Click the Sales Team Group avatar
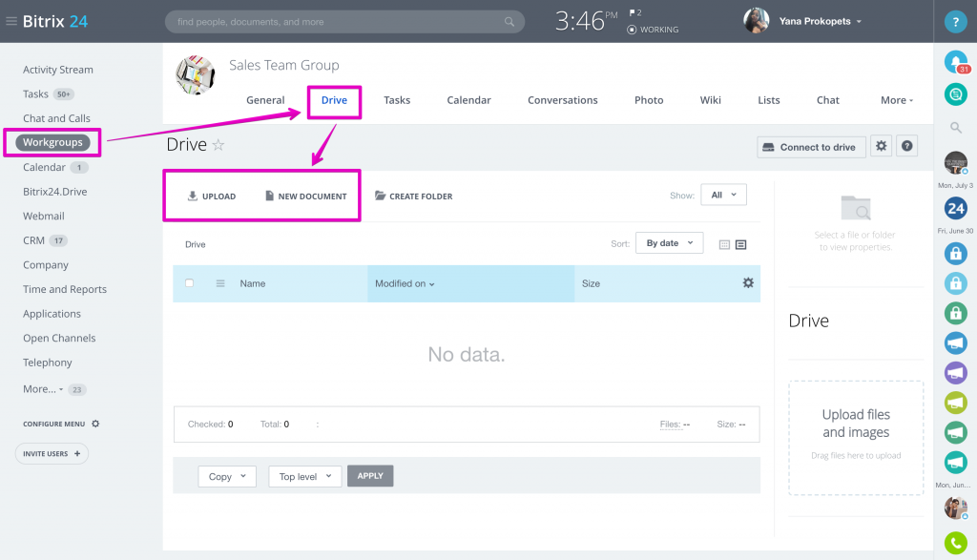 pos(195,74)
